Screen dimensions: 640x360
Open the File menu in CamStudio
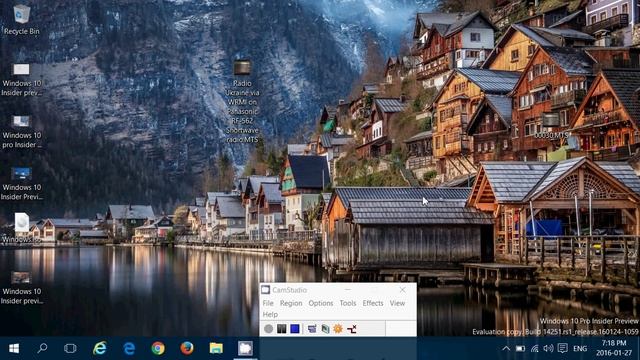(x=268, y=303)
